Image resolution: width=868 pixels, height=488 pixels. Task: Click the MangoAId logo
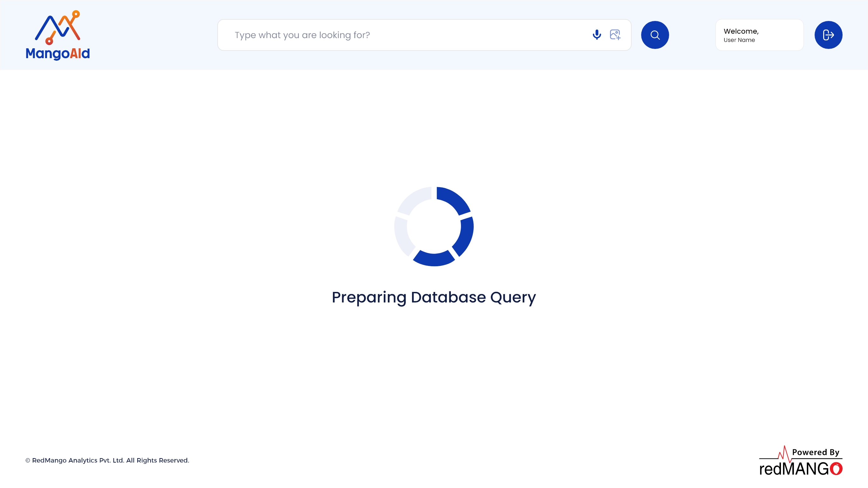click(58, 35)
